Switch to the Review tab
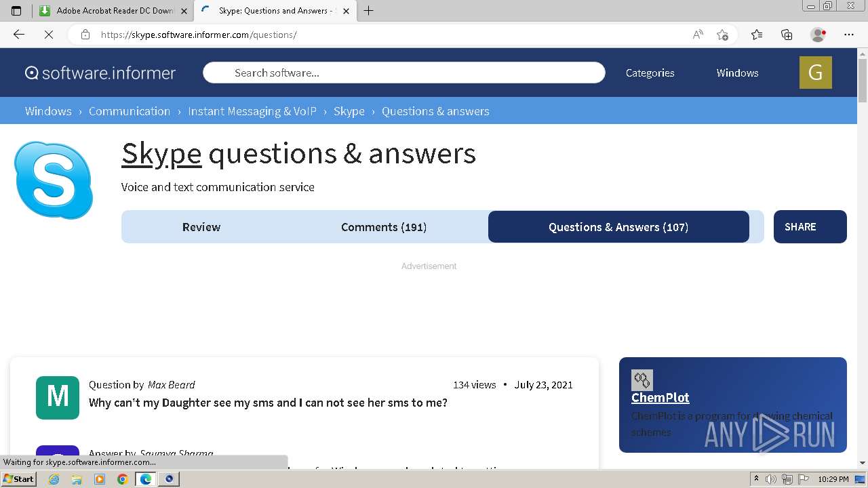Screen dimensions: 868x488 pyautogui.click(x=201, y=227)
